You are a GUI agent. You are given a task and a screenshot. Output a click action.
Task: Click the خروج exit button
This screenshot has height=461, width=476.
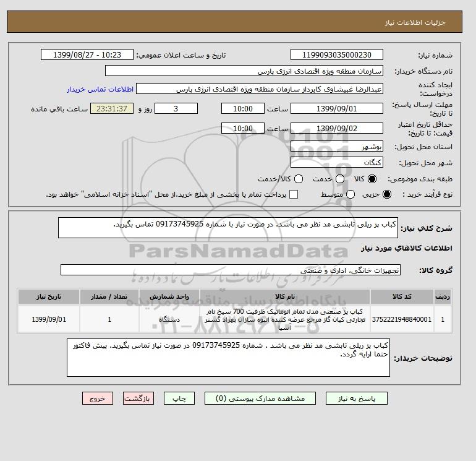(x=98, y=399)
